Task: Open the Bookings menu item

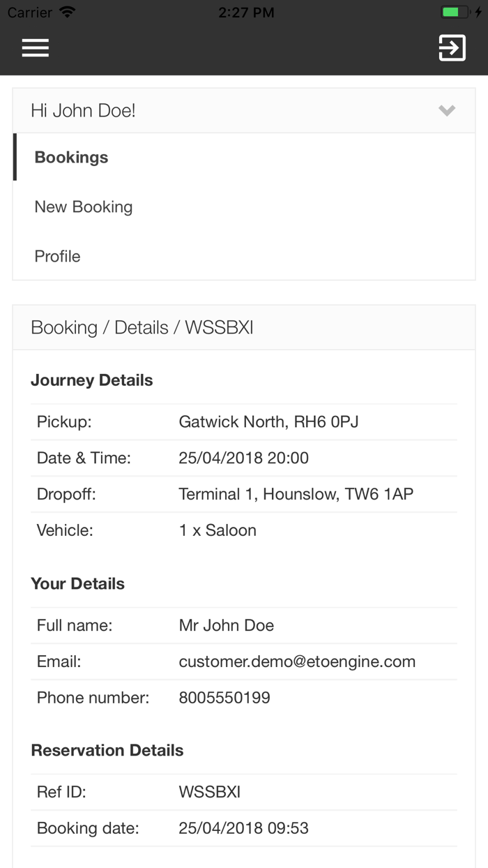Action: (71, 158)
